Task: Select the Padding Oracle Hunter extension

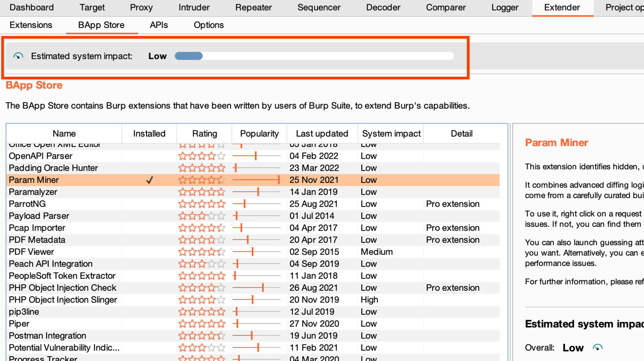Action: tap(253, 168)
